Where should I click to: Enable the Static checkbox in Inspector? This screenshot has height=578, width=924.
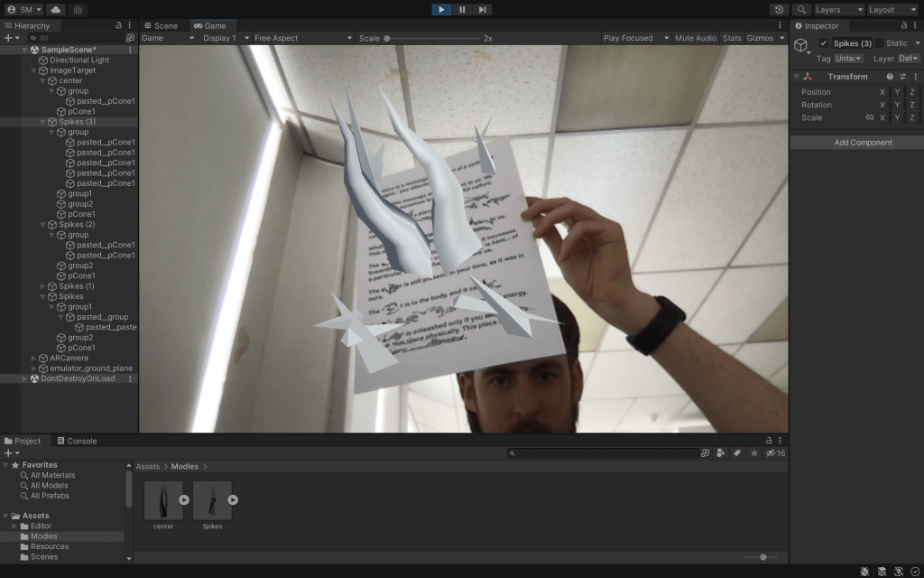tap(880, 43)
